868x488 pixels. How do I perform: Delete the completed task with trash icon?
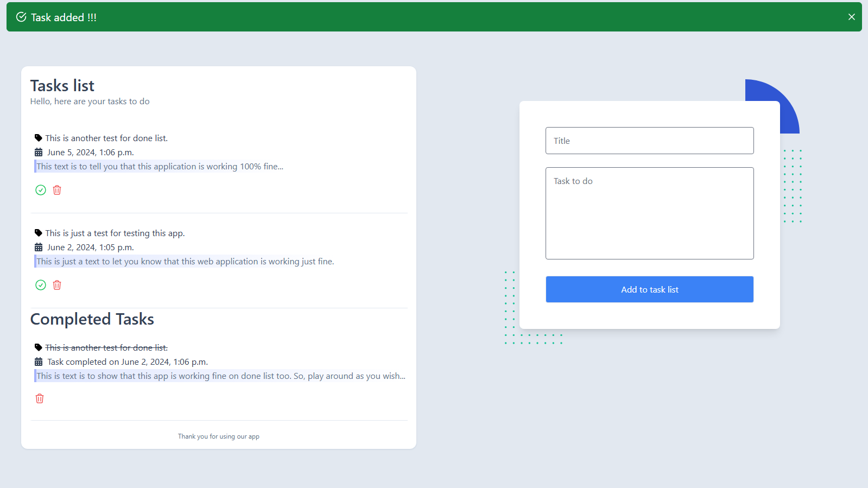click(x=40, y=398)
